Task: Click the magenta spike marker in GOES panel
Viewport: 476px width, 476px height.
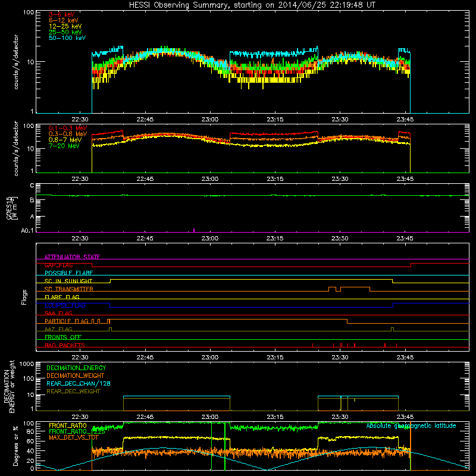Action: point(194,230)
